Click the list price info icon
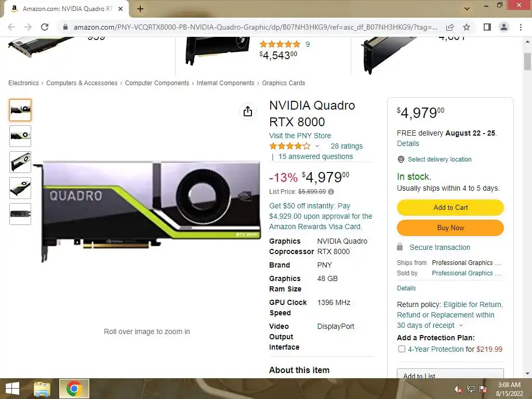 (x=331, y=192)
